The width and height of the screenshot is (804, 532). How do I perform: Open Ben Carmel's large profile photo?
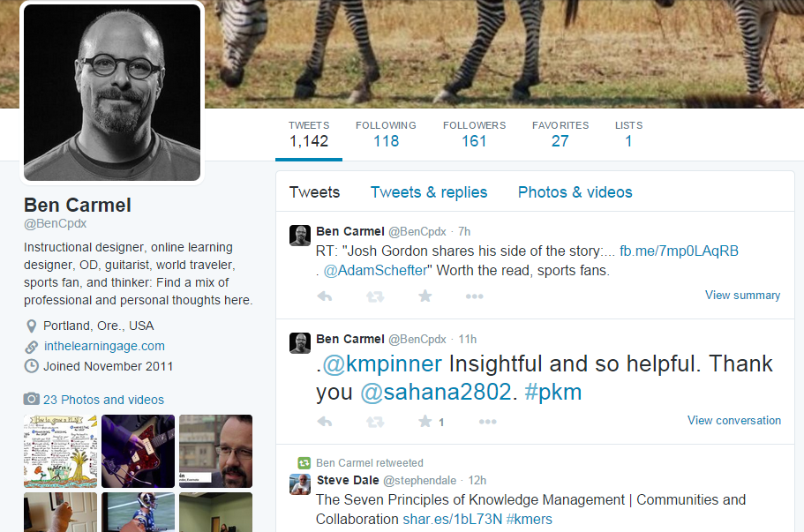pos(112,92)
